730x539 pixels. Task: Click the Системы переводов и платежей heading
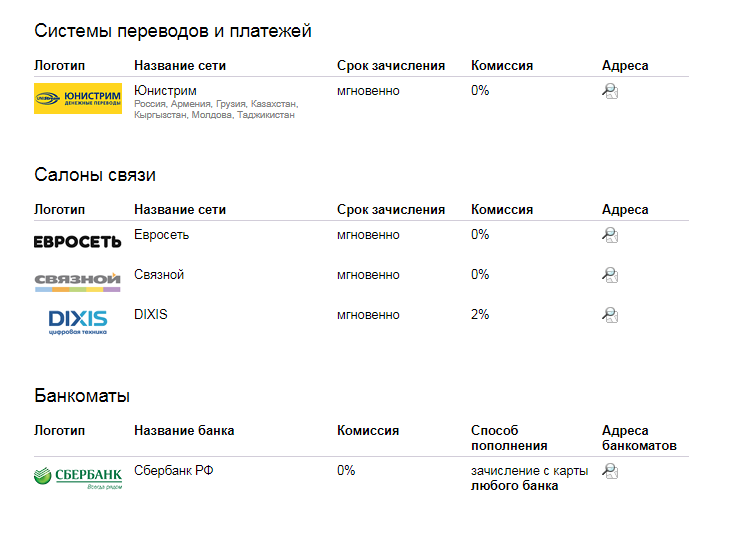click(x=173, y=32)
